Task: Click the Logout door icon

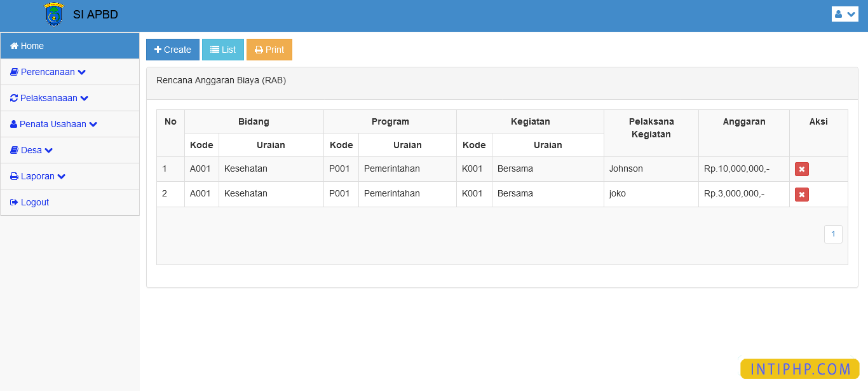Action: [13, 202]
